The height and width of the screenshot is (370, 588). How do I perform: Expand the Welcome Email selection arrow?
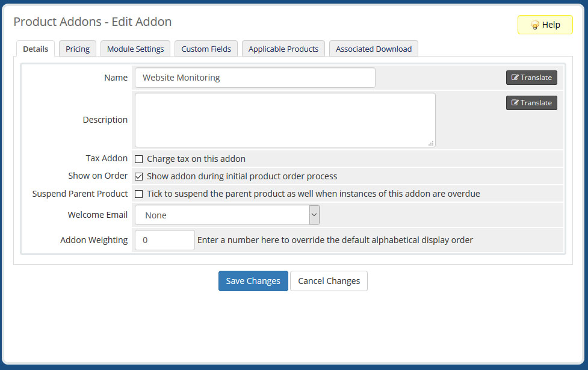coord(314,214)
